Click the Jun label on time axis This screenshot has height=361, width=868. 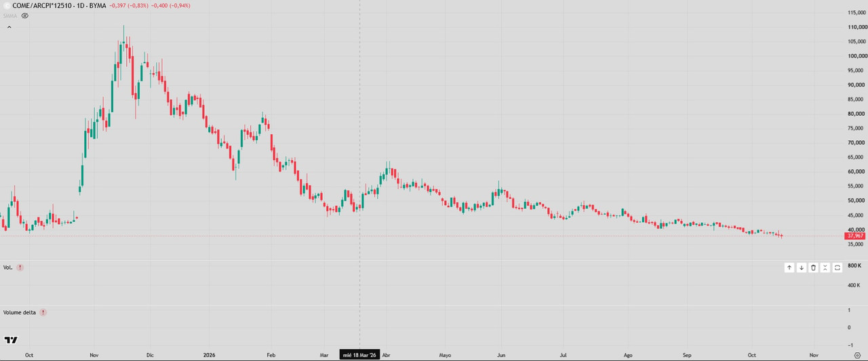click(x=502, y=354)
